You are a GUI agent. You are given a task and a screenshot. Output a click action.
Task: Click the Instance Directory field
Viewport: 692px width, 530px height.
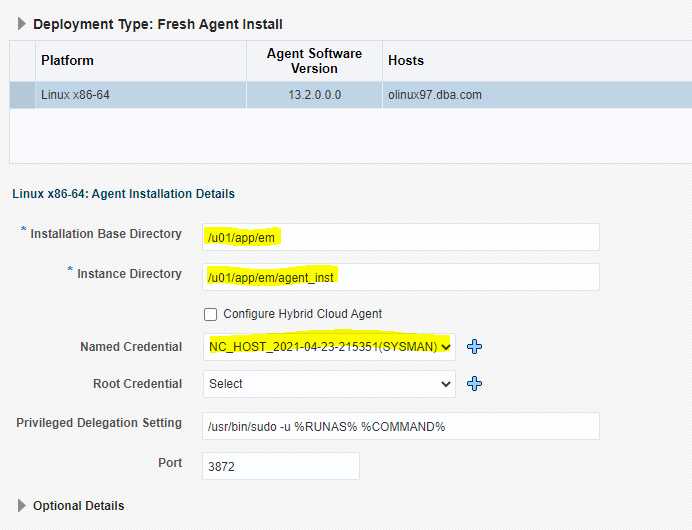tap(401, 277)
